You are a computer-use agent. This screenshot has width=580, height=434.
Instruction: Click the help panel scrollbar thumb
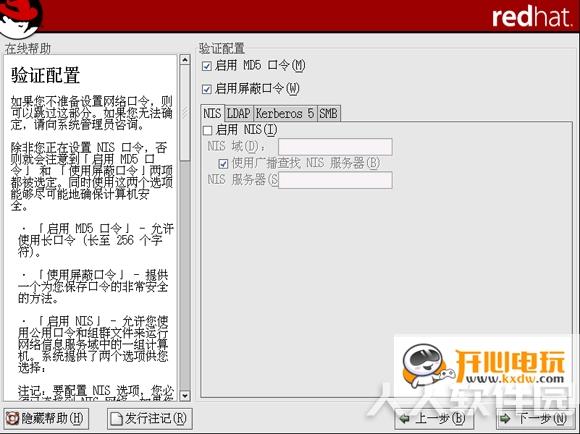pos(185,113)
